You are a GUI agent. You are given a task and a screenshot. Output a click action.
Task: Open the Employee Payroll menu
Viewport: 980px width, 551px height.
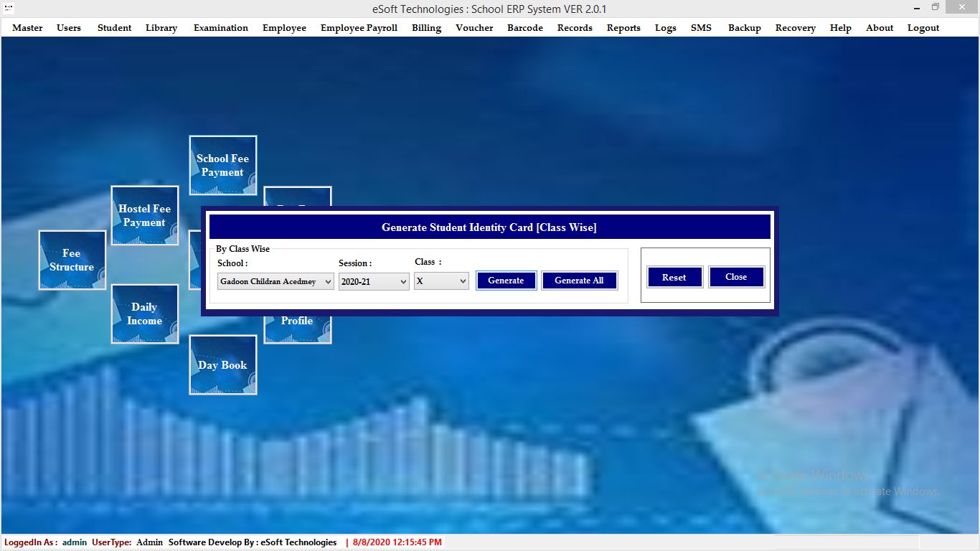(x=359, y=28)
